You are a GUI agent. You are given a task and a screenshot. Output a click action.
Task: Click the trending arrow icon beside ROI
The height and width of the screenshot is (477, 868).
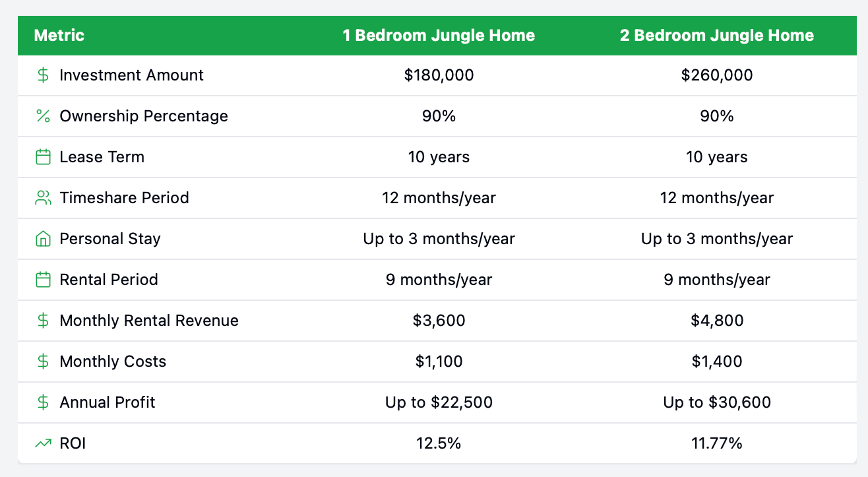pos(43,443)
